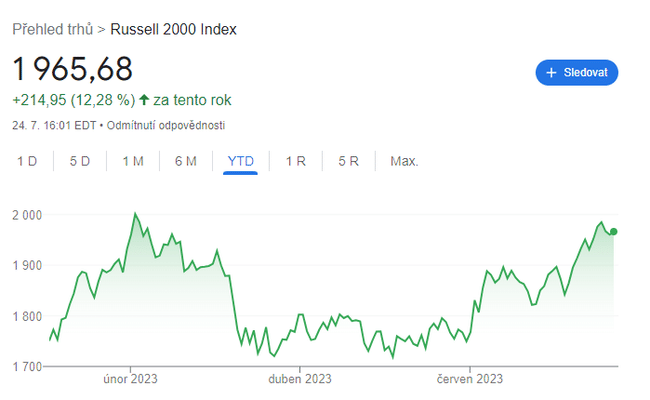This screenshot has height=400, width=650.
Task: Select the YTD range tab
Action: [x=240, y=161]
